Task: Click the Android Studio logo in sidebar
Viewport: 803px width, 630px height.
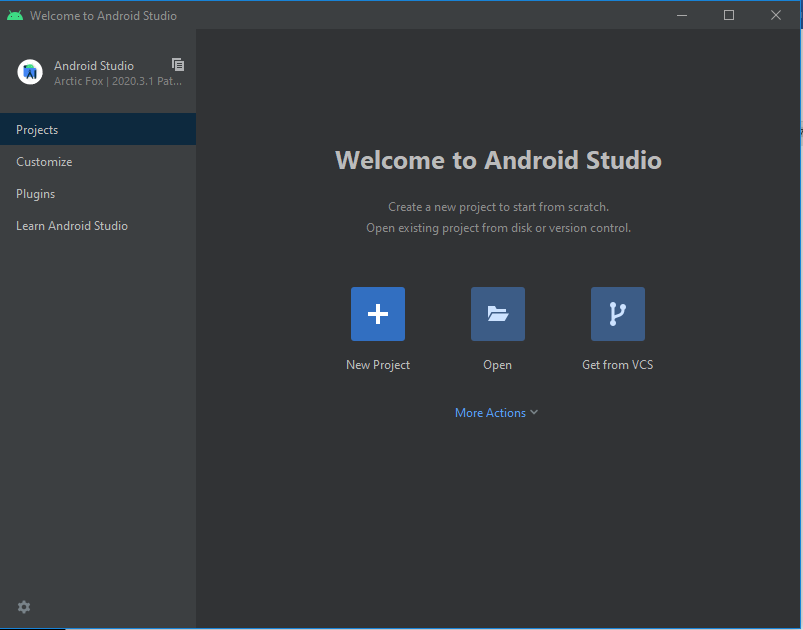Action: pyautogui.click(x=30, y=72)
